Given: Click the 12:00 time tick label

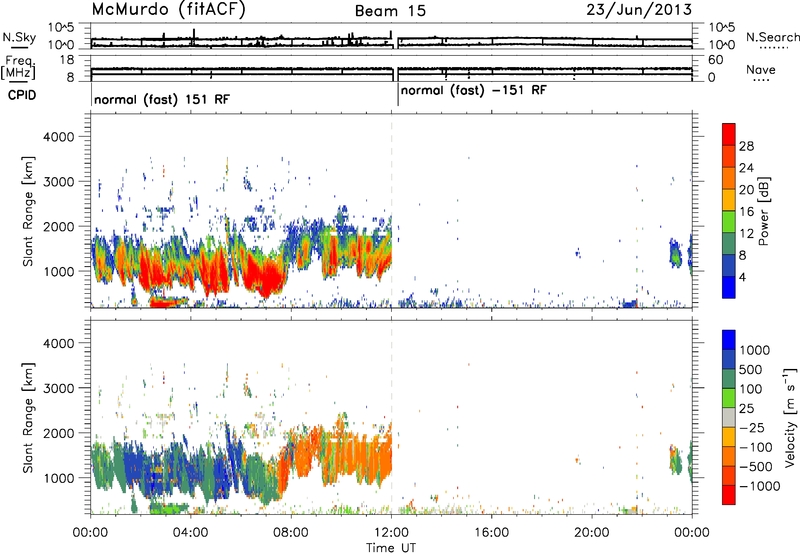Looking at the screenshot, I should point(391,533).
